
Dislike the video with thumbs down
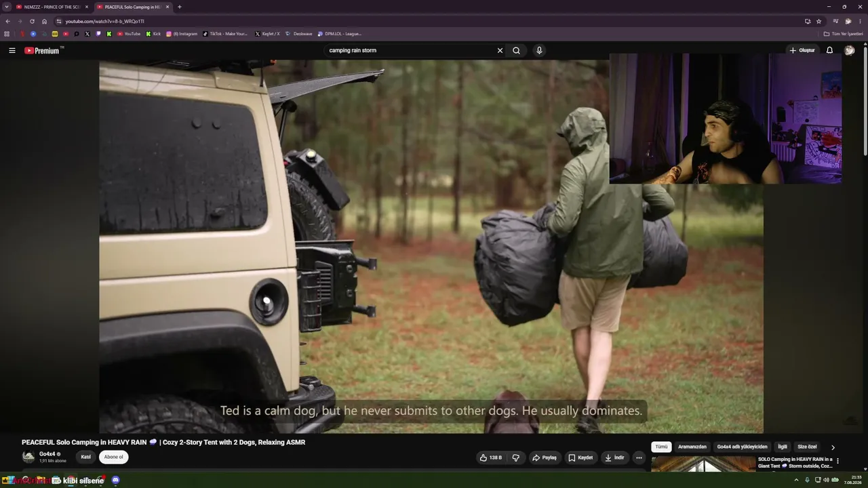point(515,457)
